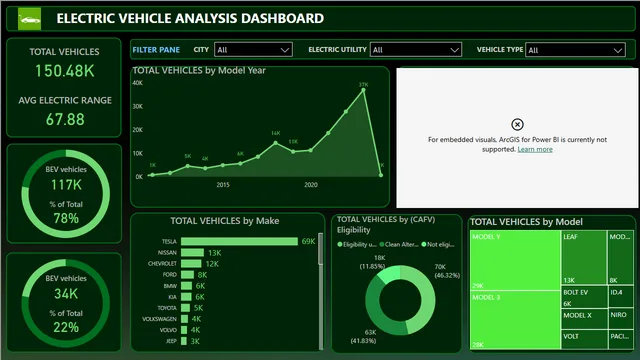This screenshot has width=640, height=360.
Task: Click the BOLT EV treemap tile
Action: click(x=584, y=297)
